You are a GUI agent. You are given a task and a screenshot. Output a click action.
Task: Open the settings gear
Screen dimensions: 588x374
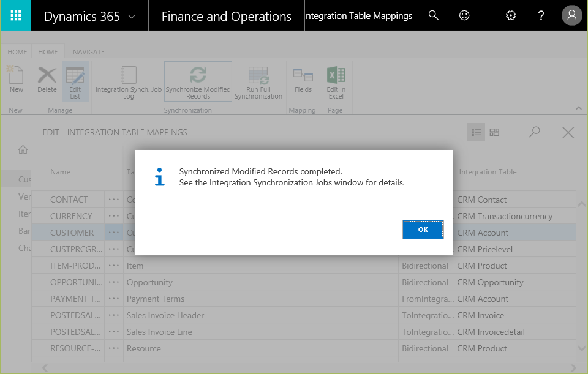coord(511,15)
